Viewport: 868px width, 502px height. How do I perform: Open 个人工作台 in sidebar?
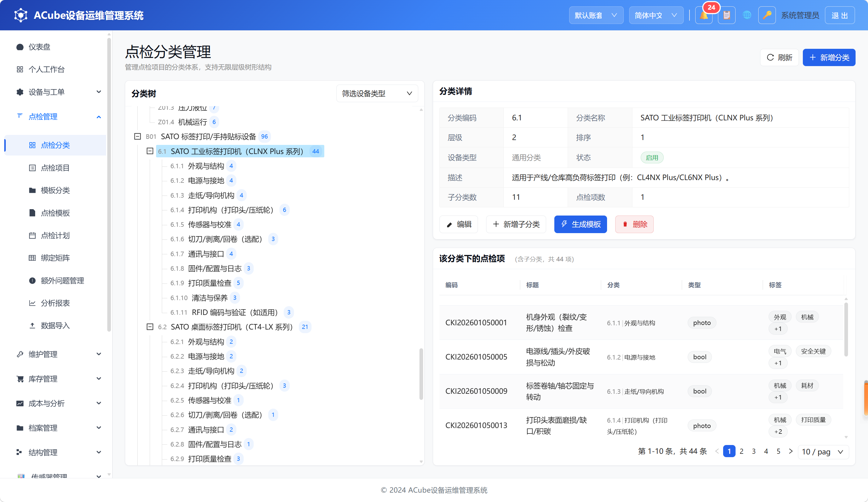(x=55, y=69)
